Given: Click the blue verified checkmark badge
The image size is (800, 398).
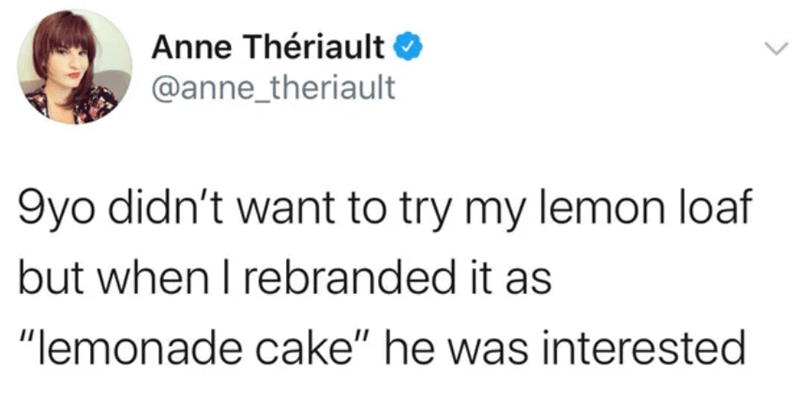Looking at the screenshot, I should [x=407, y=49].
